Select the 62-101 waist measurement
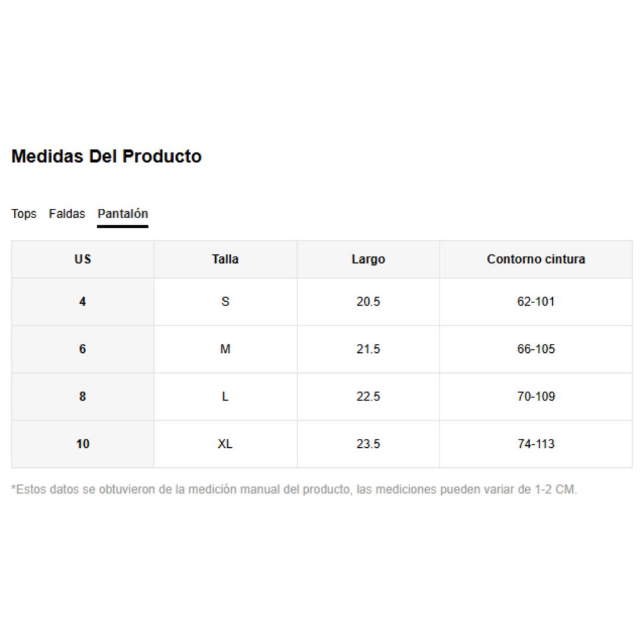 click(536, 302)
